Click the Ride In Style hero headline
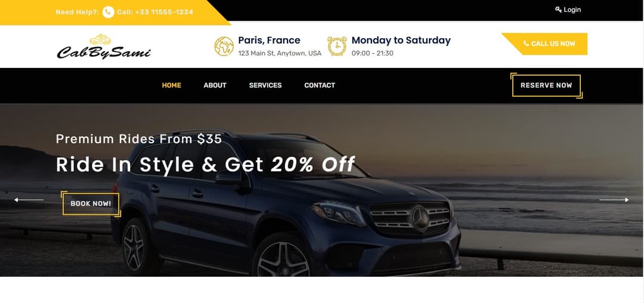This screenshot has width=644, height=303. (205, 165)
